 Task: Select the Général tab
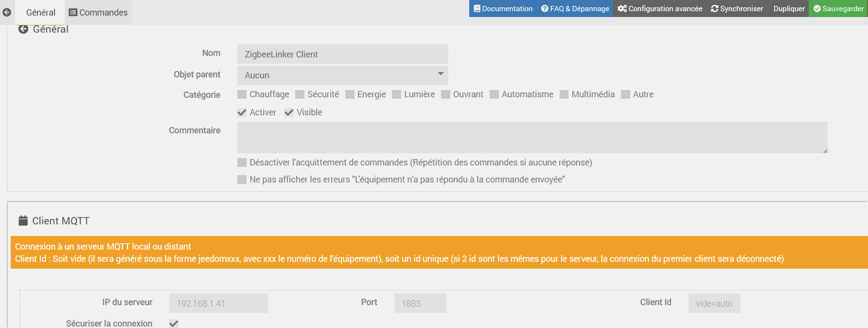coord(41,13)
